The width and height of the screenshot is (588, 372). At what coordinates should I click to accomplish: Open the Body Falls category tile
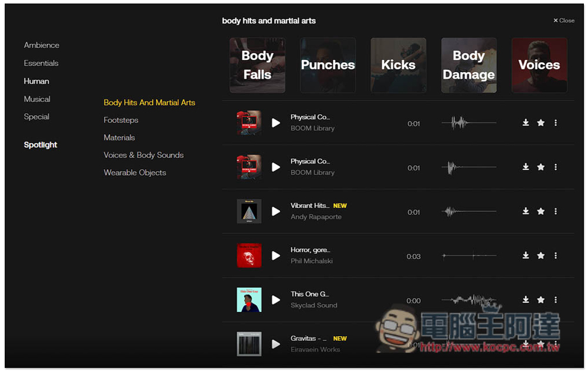tap(258, 65)
